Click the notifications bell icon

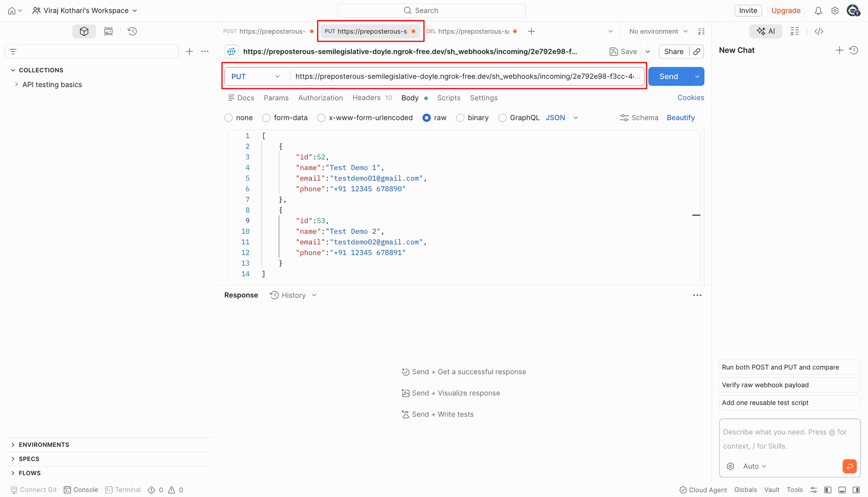tap(818, 10)
